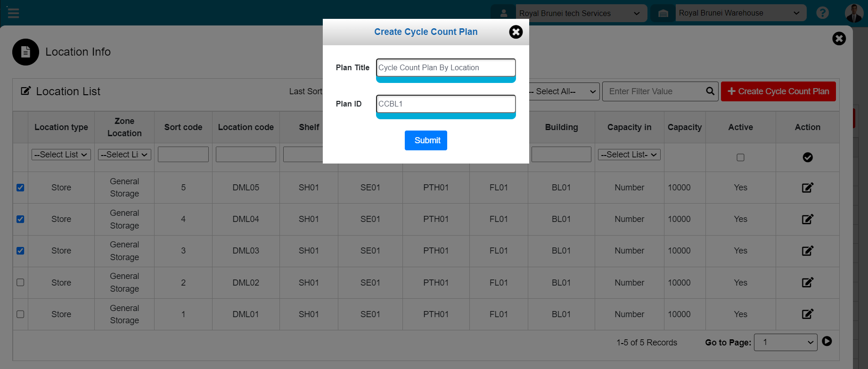Image resolution: width=868 pixels, height=369 pixels.
Task: Click the help question mark icon
Action: pos(822,13)
